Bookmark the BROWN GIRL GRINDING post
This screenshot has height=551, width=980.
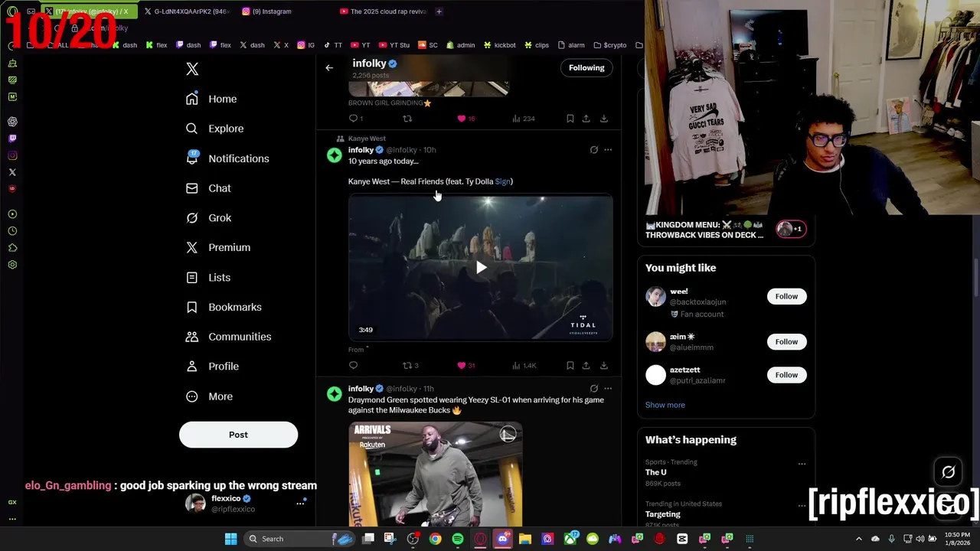(570, 119)
